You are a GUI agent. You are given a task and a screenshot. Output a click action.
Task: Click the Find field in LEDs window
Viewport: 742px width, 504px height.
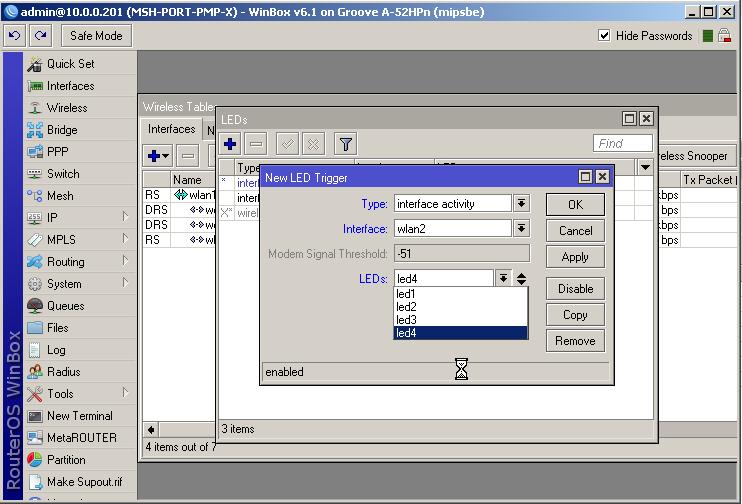pyautogui.click(x=623, y=143)
